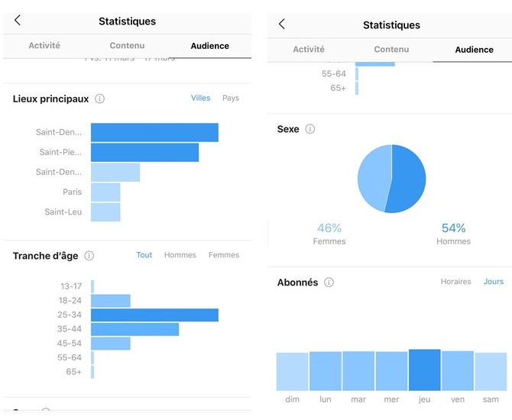Tap the lun bar in followers chart
The width and height of the screenshot is (512, 420).
(x=326, y=371)
